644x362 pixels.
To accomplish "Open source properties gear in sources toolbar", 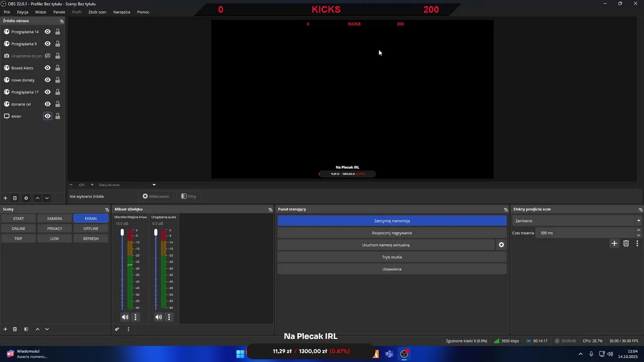I will click(26, 198).
